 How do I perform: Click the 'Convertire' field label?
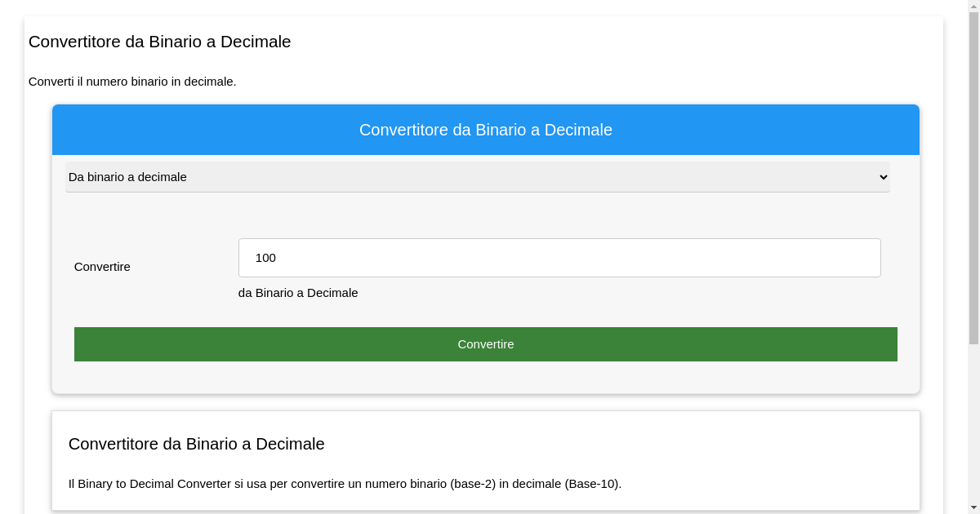pos(101,267)
